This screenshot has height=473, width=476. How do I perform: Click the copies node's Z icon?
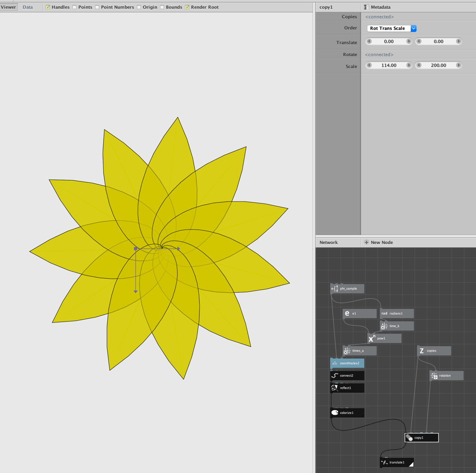coord(421,351)
